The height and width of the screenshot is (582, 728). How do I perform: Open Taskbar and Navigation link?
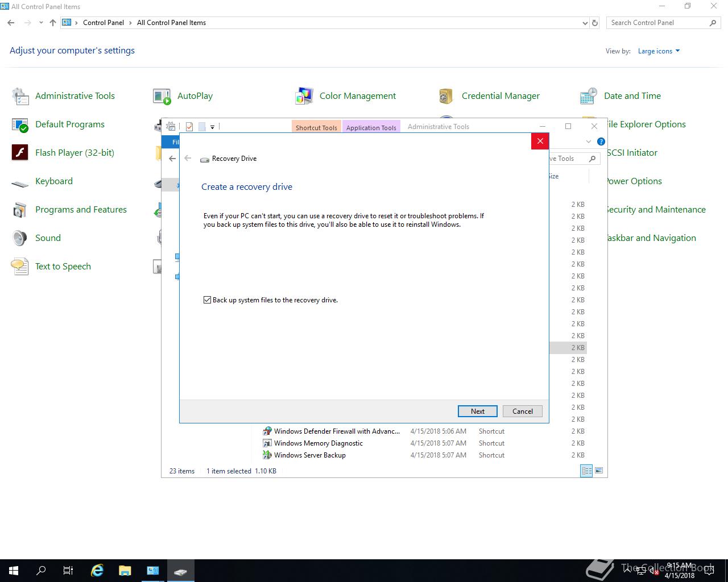coord(651,238)
